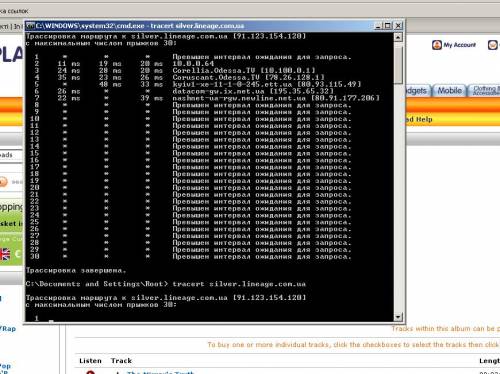Click the tracert silver.lineage.com.ua command prompt line

point(166,284)
